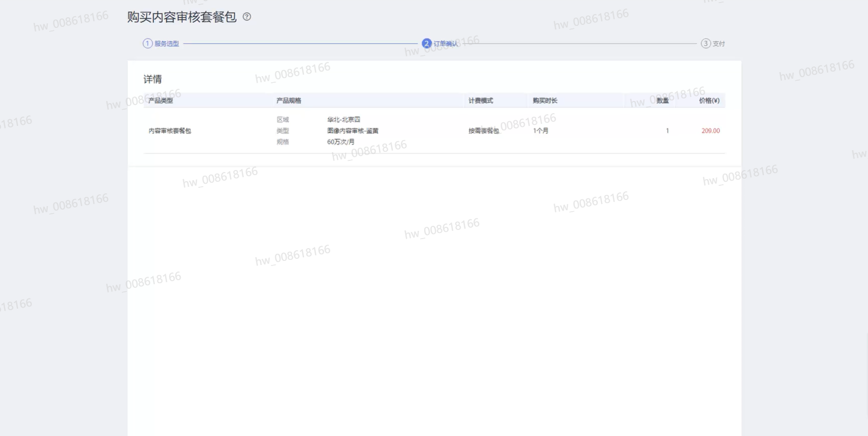The height and width of the screenshot is (436, 868).
Task: Select step 2 订单确认
Action: [440, 44]
